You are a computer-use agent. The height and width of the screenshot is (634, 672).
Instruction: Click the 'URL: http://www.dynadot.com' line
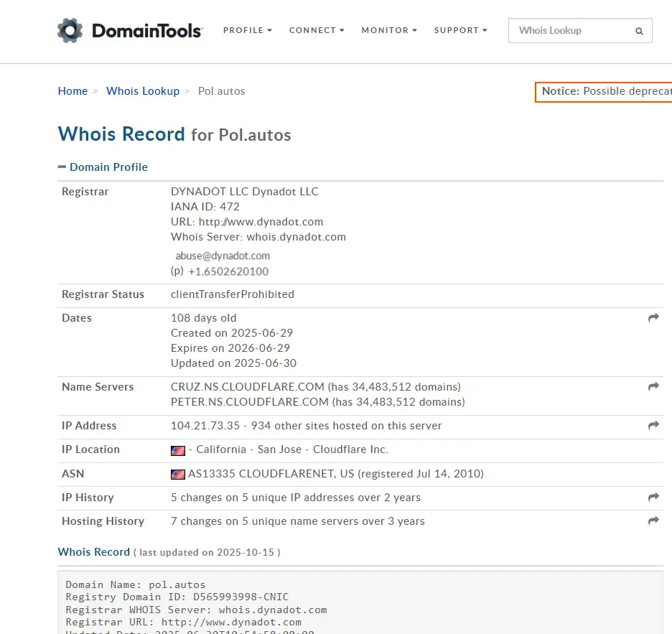247,222
